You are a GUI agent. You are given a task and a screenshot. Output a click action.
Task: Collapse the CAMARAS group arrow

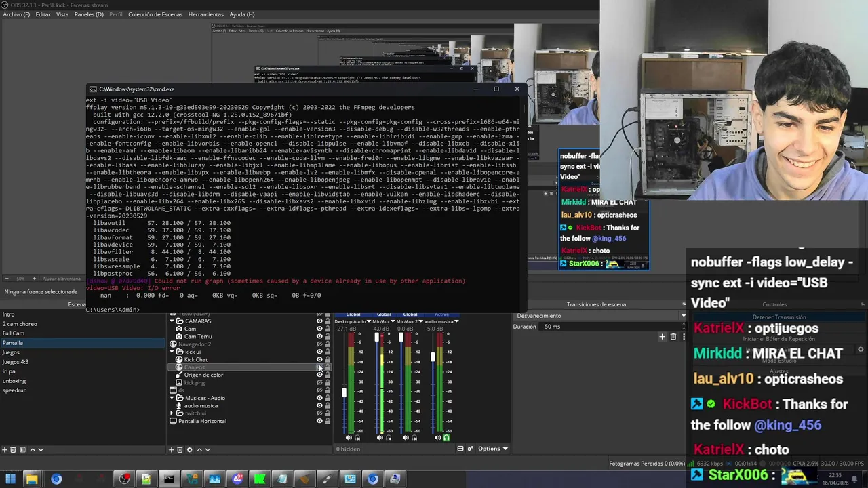172,321
